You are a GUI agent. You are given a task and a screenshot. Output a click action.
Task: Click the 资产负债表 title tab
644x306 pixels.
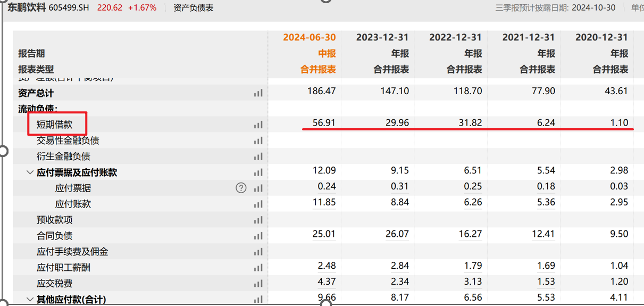click(193, 8)
